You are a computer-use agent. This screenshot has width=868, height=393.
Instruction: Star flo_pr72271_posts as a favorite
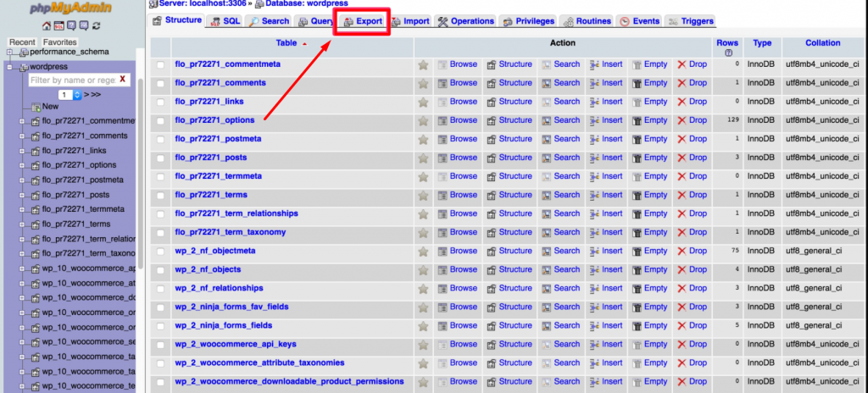tap(424, 158)
